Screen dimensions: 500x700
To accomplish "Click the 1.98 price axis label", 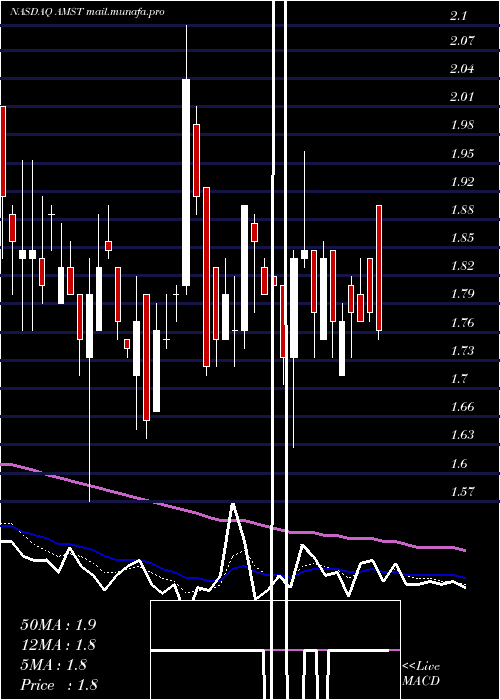I will [x=462, y=125].
